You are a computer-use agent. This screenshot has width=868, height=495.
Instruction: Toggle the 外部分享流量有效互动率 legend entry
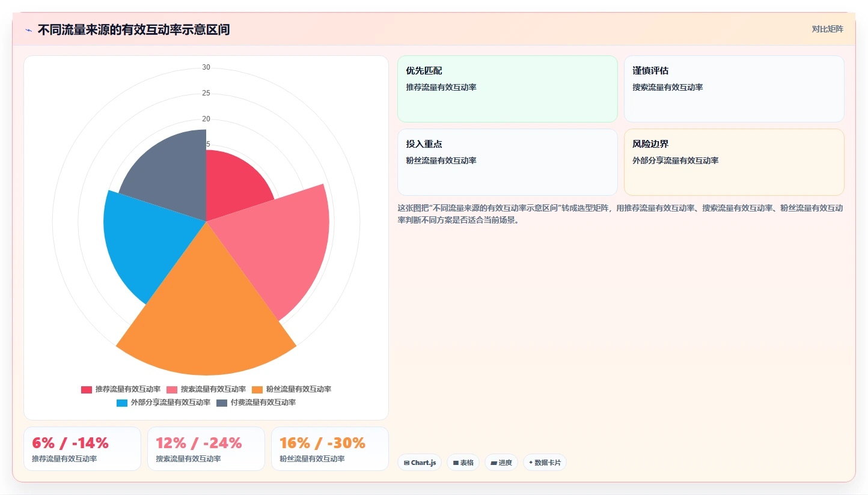[x=164, y=402]
